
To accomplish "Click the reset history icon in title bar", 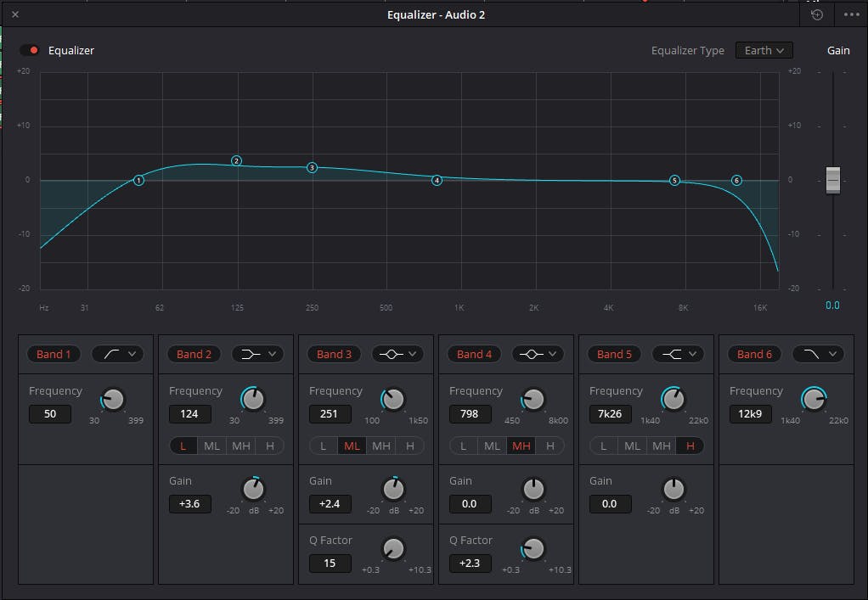I will tap(816, 15).
